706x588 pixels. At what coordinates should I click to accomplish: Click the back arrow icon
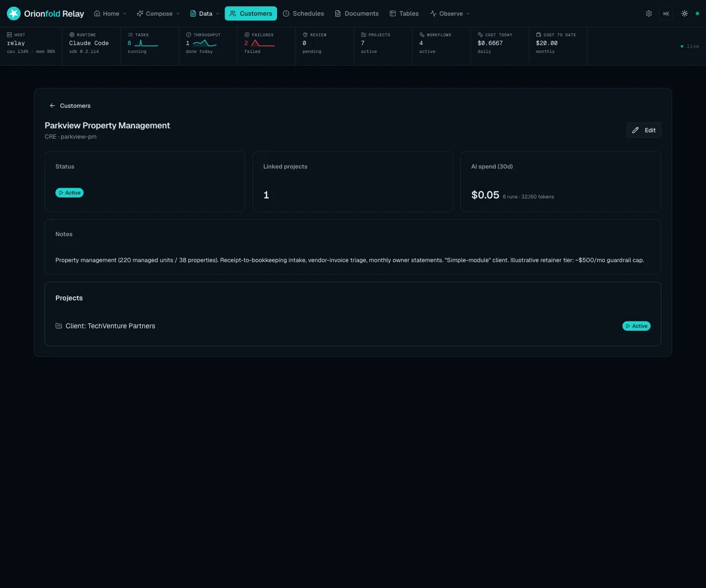(52, 106)
